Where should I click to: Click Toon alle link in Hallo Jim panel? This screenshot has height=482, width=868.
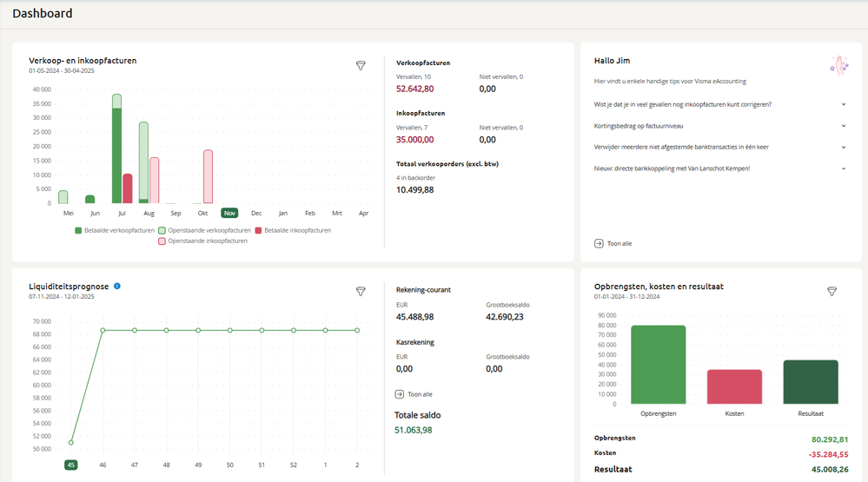tap(619, 243)
